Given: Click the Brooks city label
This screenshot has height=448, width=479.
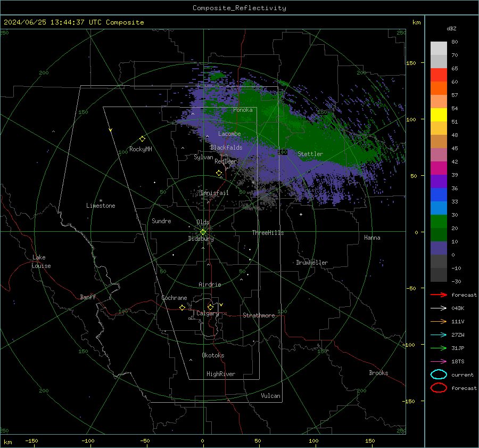Looking at the screenshot, I should [378, 373].
